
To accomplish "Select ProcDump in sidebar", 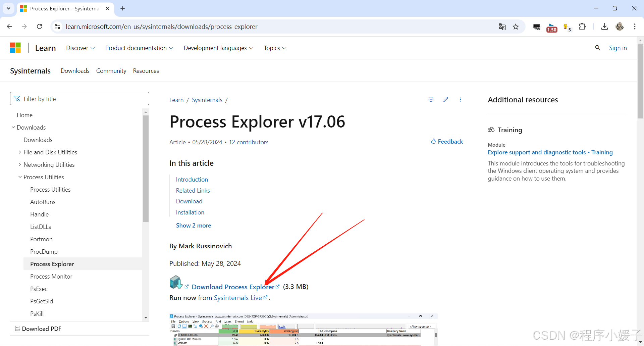I will (x=44, y=252).
